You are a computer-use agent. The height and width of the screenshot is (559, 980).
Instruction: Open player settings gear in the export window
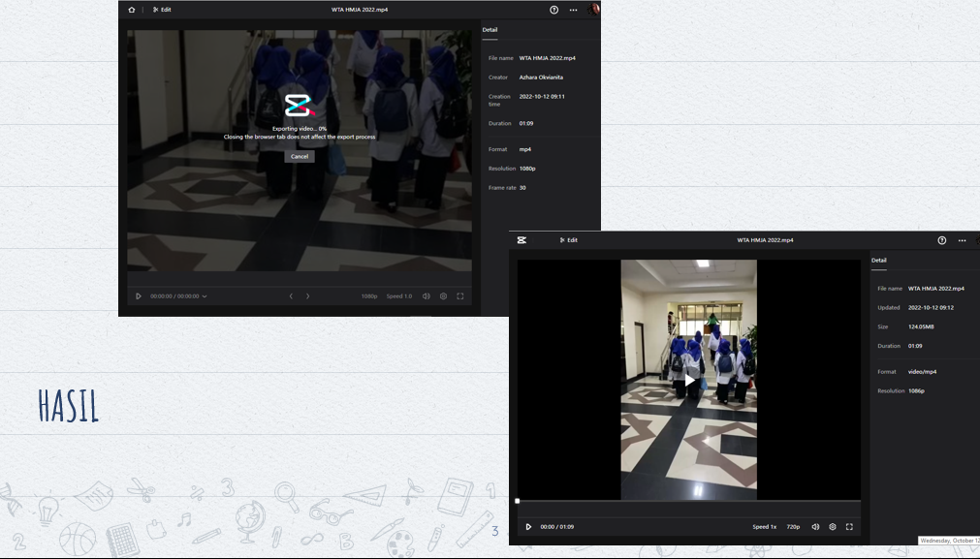tap(443, 296)
